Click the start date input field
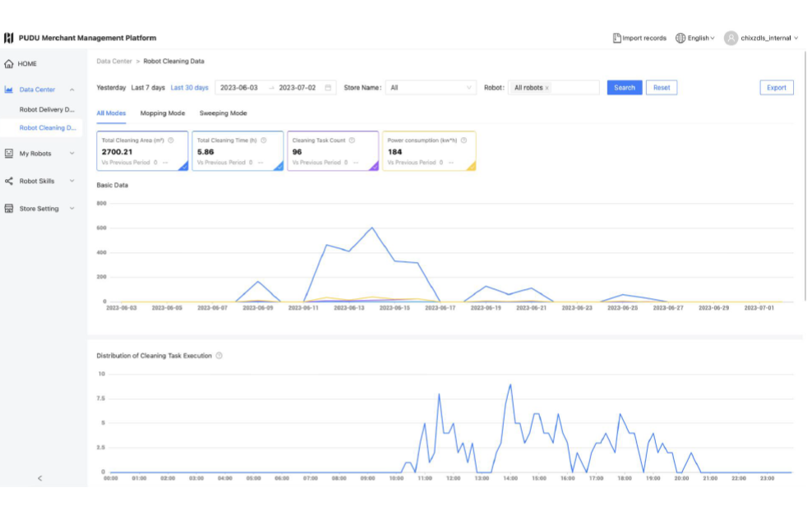The width and height of the screenshot is (812, 506). coord(239,88)
